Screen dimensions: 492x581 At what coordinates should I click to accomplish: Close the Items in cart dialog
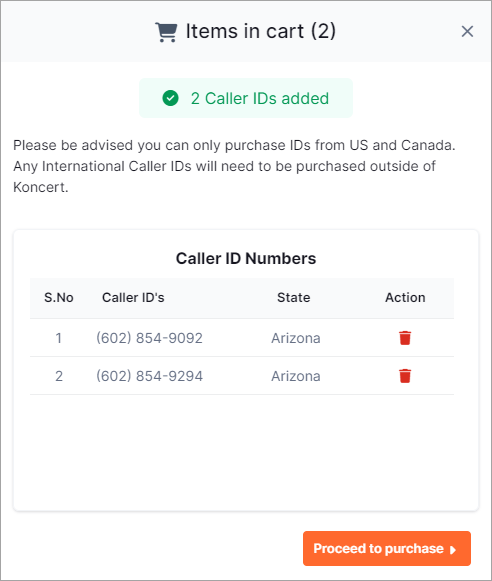pos(467,31)
